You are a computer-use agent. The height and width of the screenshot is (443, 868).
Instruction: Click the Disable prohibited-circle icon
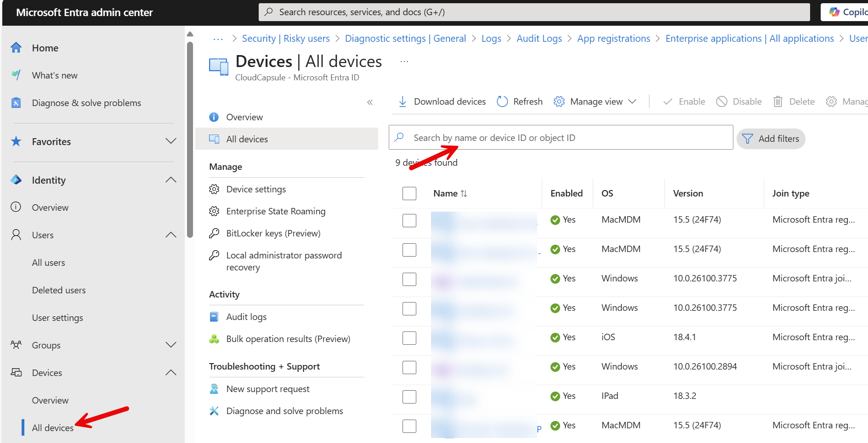coord(722,101)
